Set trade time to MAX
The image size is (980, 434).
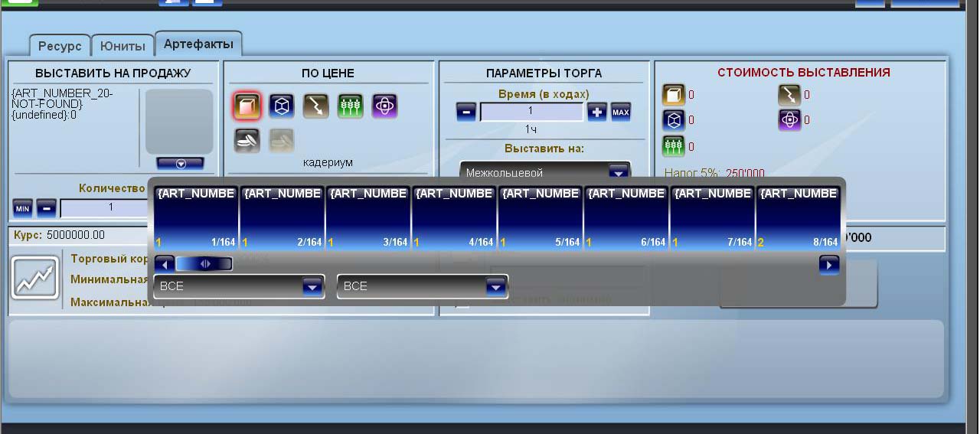(621, 112)
